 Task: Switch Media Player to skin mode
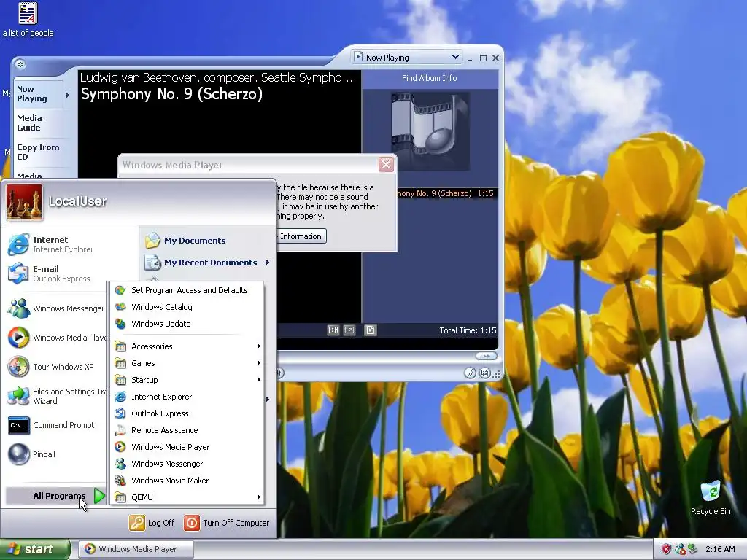tap(484, 373)
